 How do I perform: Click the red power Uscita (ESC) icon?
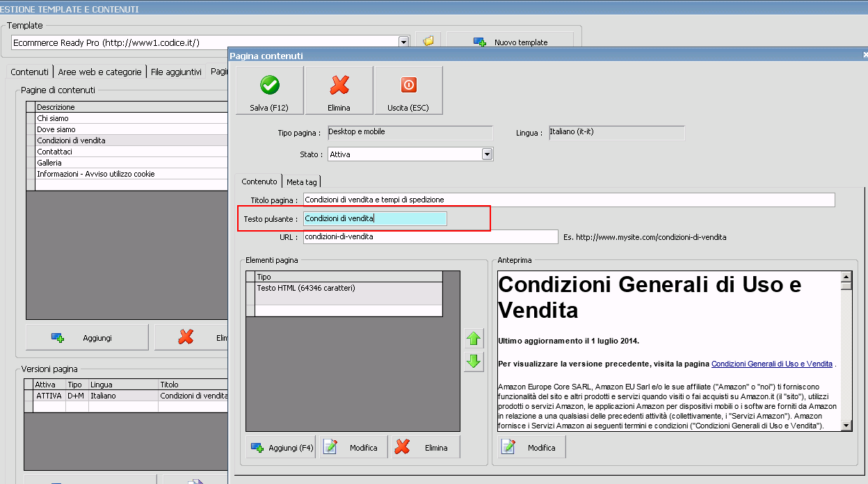pos(408,85)
